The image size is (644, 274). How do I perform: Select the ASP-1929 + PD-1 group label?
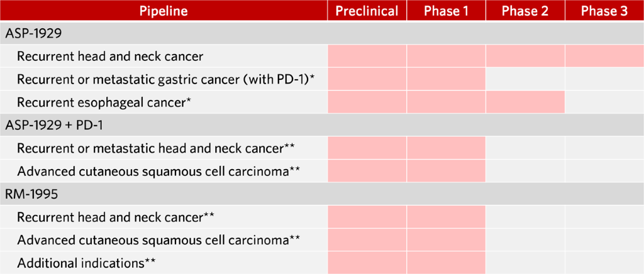(x=53, y=125)
